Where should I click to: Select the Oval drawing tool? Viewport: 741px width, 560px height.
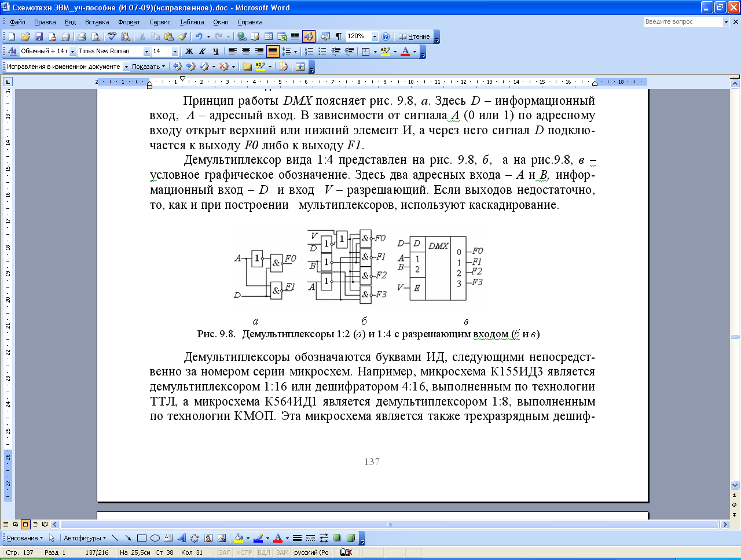coord(155,538)
